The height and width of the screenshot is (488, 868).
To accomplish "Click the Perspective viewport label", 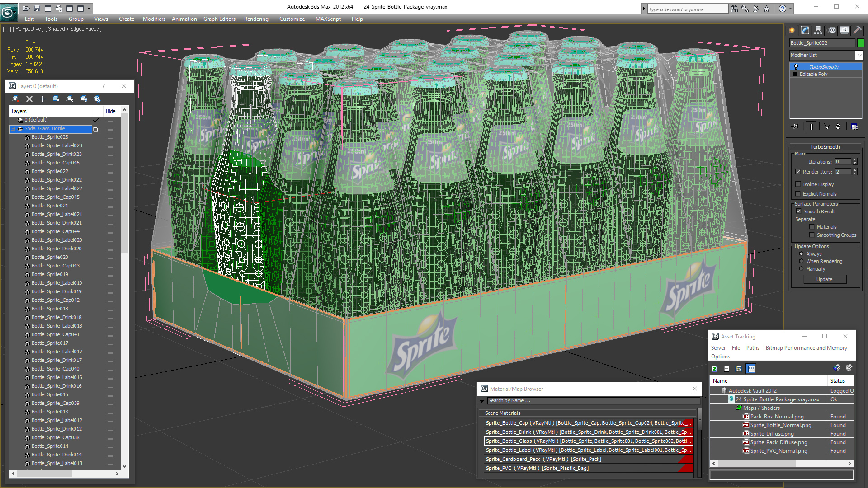I will click(28, 29).
